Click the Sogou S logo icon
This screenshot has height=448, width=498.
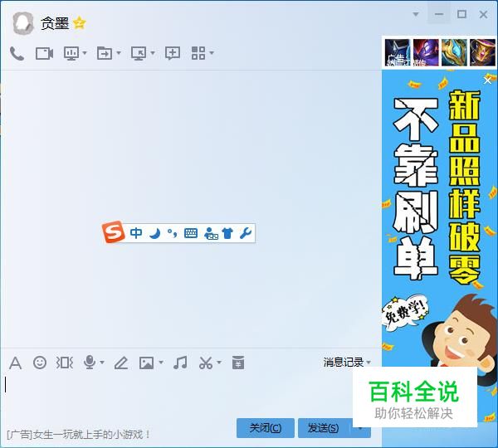[113, 232]
